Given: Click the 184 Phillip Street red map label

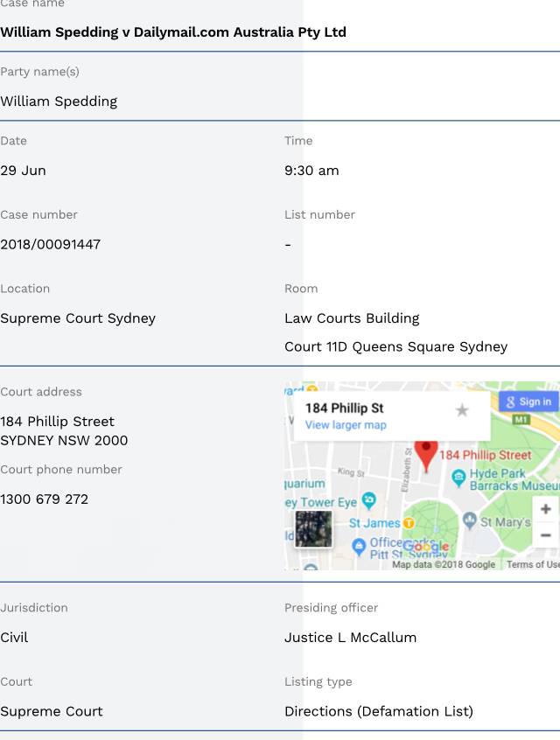Looking at the screenshot, I should 485,455.
